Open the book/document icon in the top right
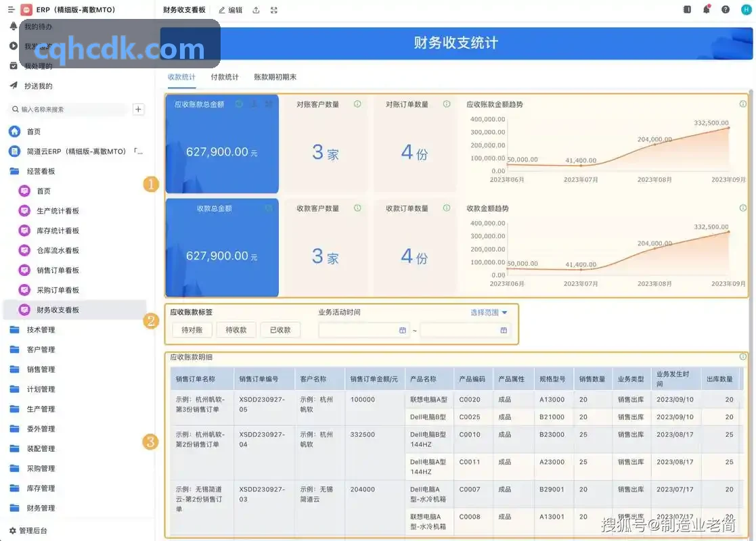 tap(687, 9)
